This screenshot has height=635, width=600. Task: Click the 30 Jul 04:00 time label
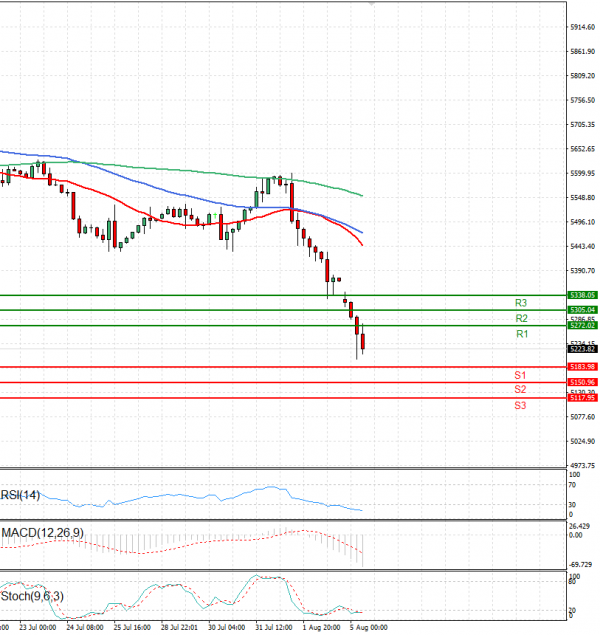(x=226, y=627)
